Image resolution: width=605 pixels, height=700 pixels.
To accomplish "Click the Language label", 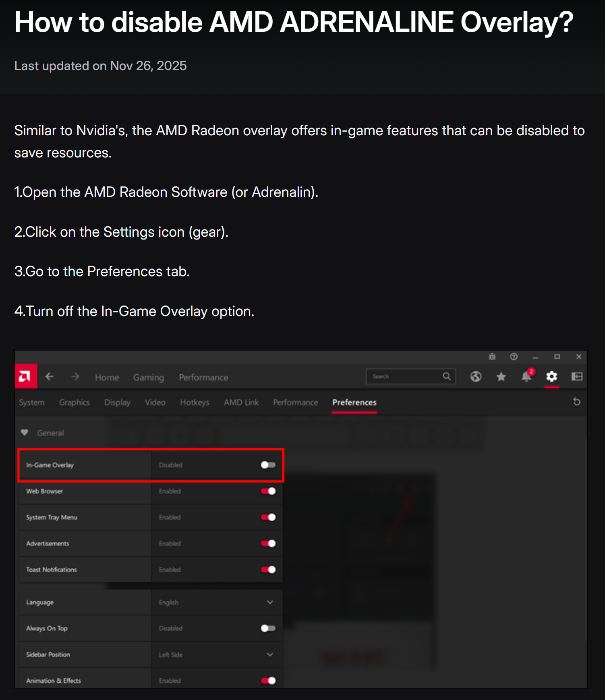I will tap(40, 602).
